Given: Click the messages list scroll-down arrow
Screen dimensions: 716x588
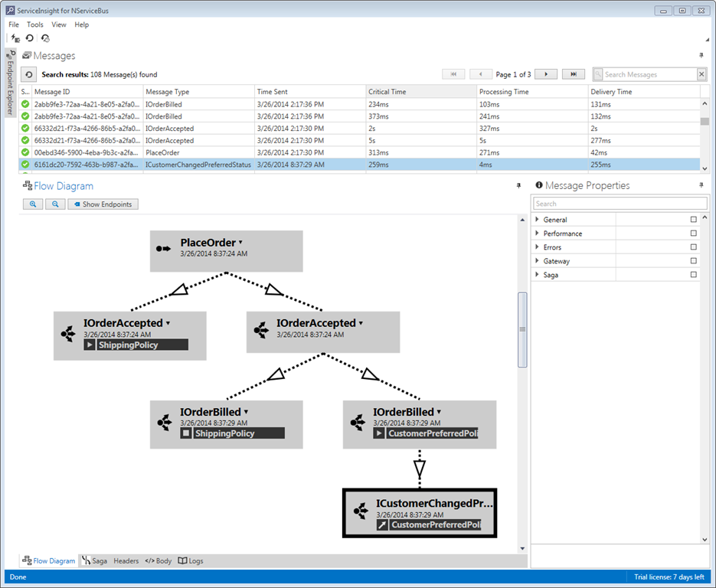Looking at the screenshot, I should pos(705,168).
